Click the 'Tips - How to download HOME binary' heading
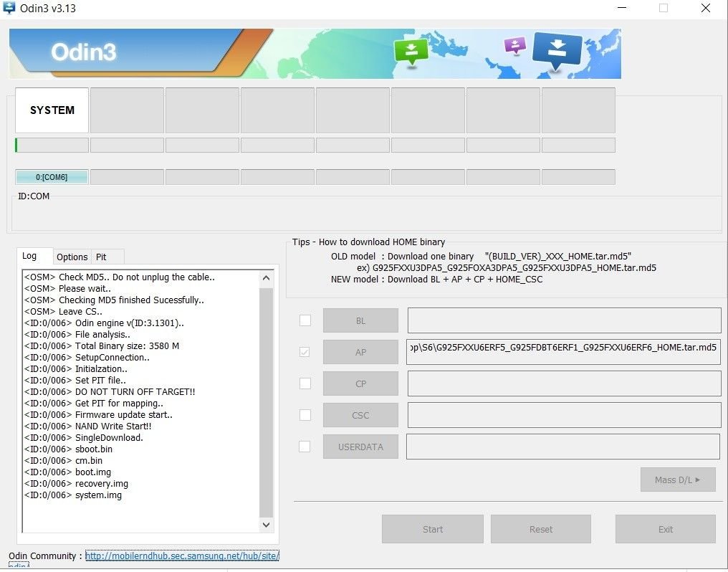The width and height of the screenshot is (728, 572). (368, 242)
